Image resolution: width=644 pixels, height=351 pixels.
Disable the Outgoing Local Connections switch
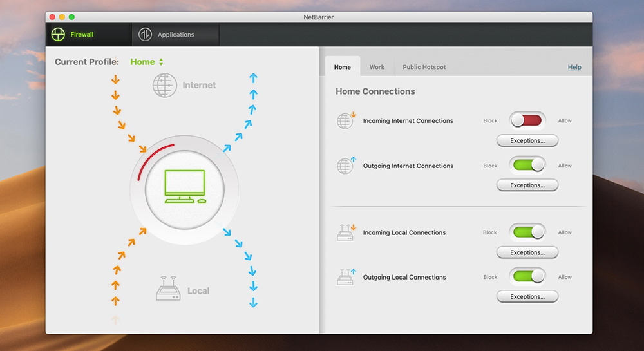click(x=527, y=277)
